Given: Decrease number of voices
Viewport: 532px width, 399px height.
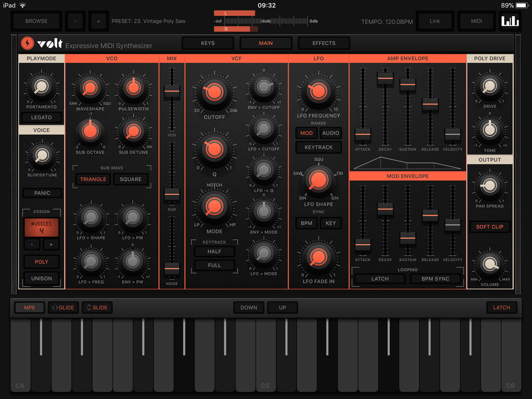Looking at the screenshot, I should pyautogui.click(x=32, y=244).
